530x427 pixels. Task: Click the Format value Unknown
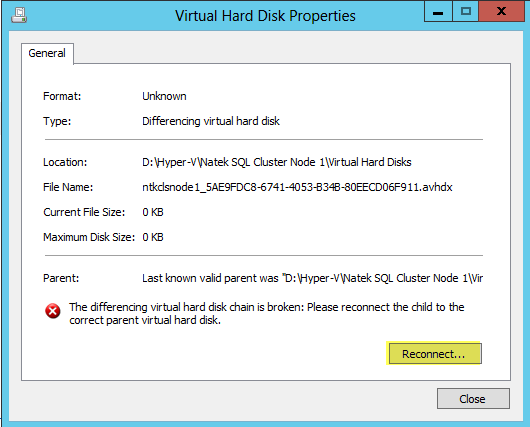coord(164,96)
